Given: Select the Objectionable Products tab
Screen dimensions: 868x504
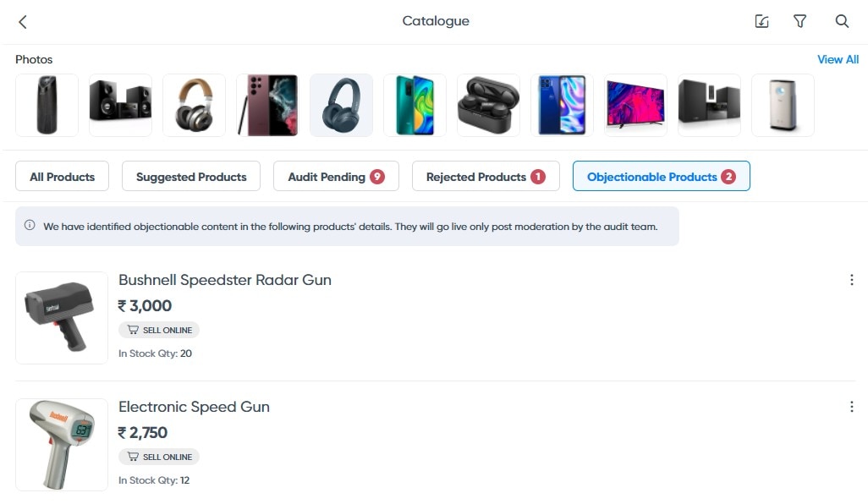Looking at the screenshot, I should click(661, 176).
